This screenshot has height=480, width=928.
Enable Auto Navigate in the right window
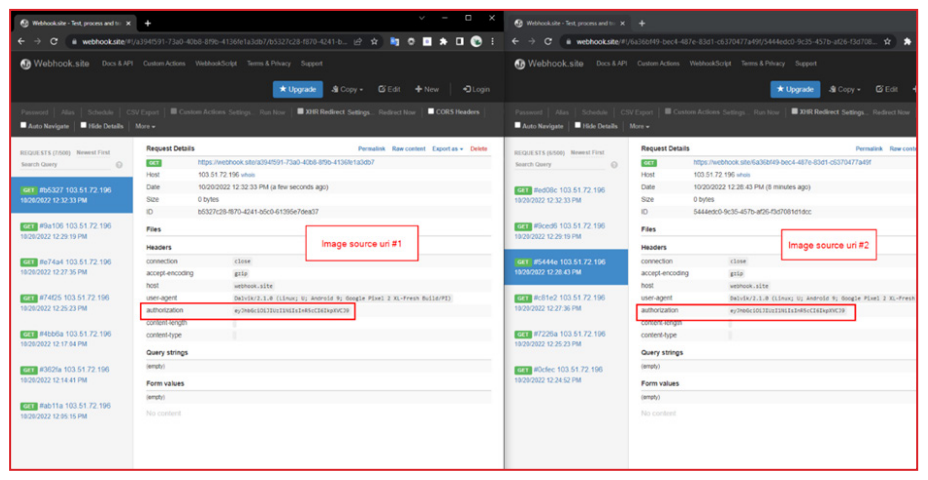pos(518,125)
